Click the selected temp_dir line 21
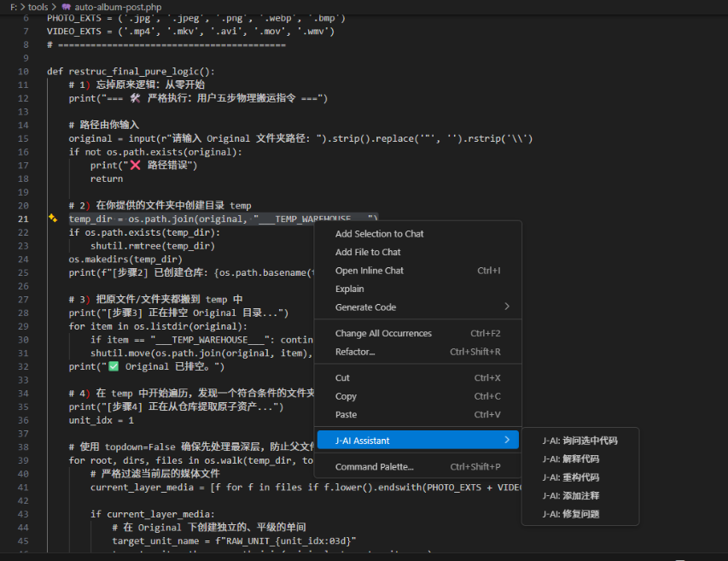 [224, 219]
